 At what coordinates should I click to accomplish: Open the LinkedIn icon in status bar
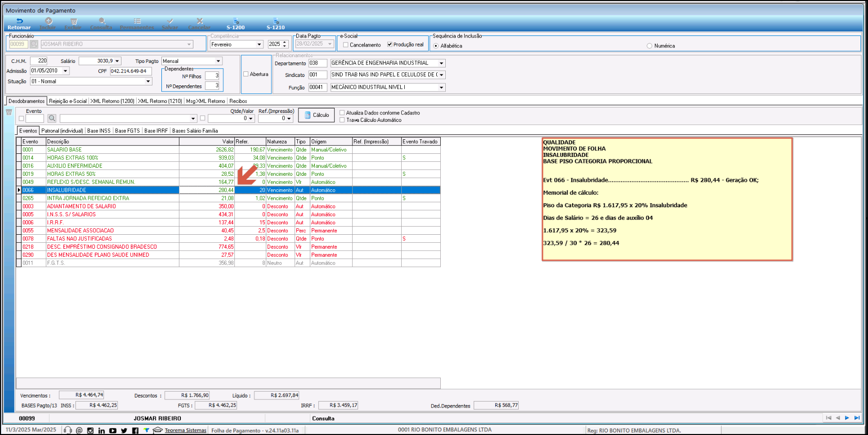pyautogui.click(x=101, y=431)
